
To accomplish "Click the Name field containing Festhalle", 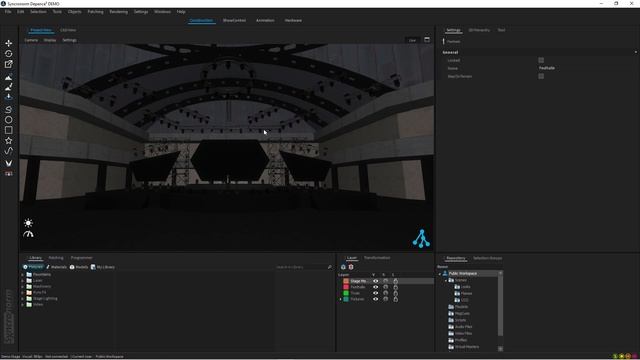I will (587, 68).
